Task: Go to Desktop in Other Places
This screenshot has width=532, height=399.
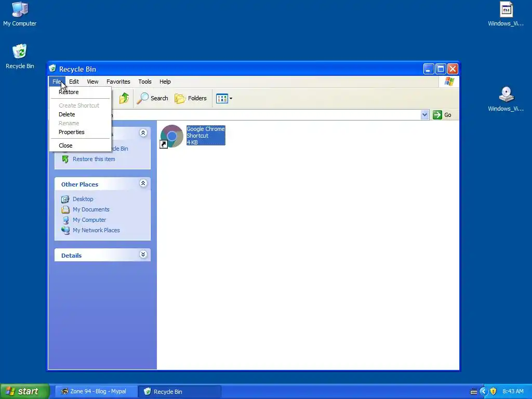Action: [x=83, y=199]
